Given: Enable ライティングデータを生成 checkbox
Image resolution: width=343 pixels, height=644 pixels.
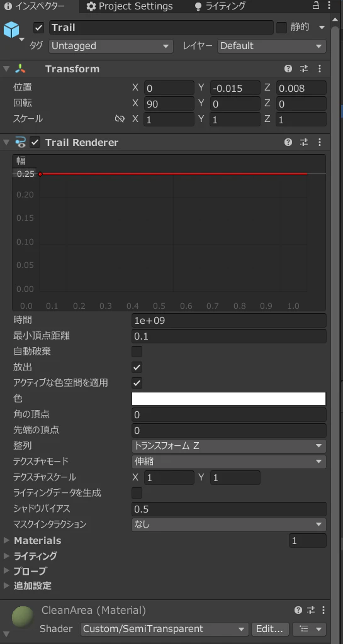Looking at the screenshot, I should (137, 493).
